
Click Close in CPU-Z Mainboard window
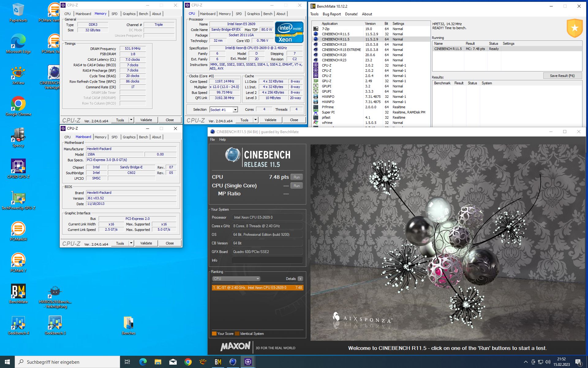click(170, 243)
